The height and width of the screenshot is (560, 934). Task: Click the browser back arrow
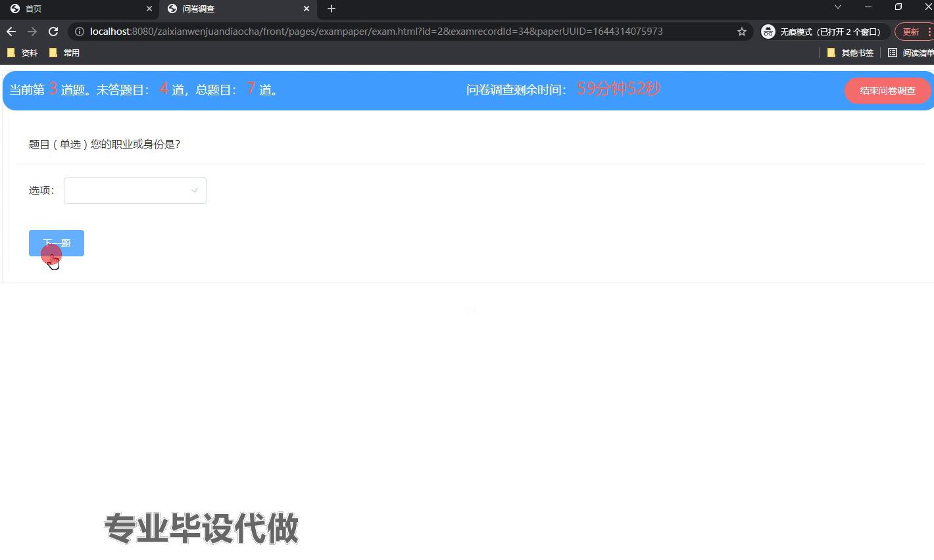[x=11, y=32]
